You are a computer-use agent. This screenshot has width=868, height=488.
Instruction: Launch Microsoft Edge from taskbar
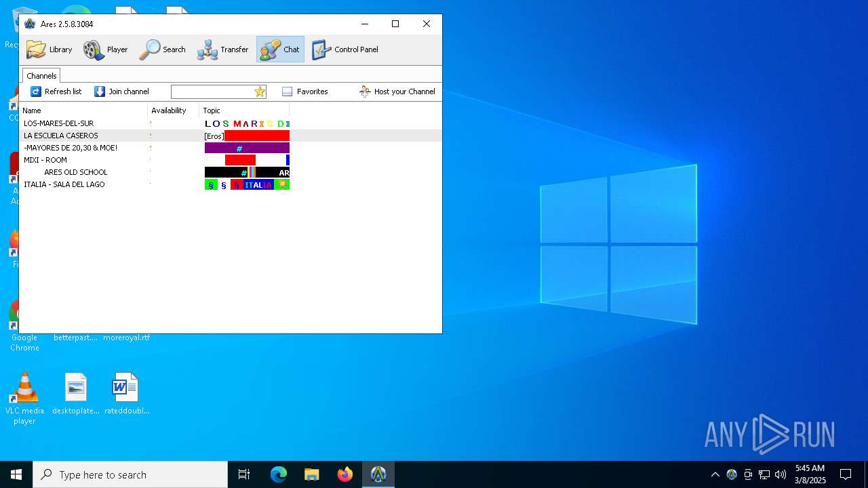tap(279, 474)
